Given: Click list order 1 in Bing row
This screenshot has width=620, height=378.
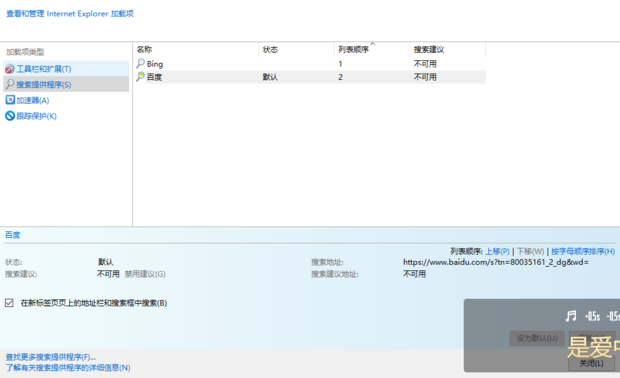Looking at the screenshot, I should point(340,64).
